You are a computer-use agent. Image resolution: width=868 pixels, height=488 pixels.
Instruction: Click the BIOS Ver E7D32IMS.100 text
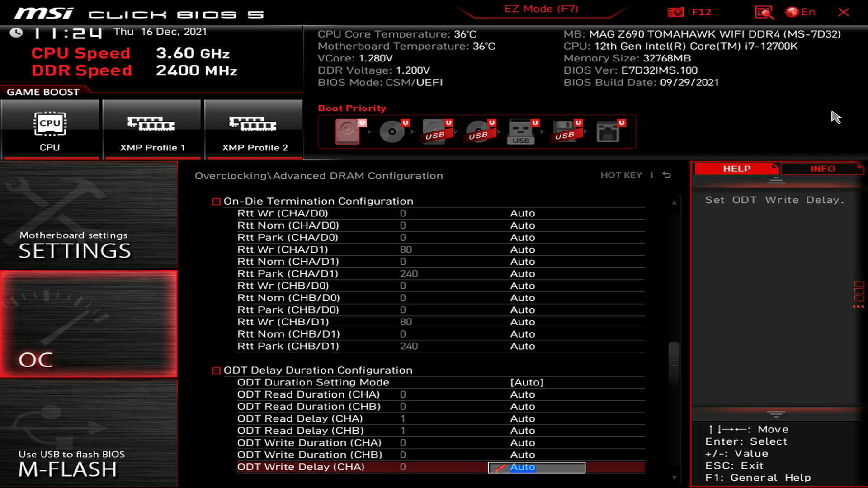[x=631, y=70]
